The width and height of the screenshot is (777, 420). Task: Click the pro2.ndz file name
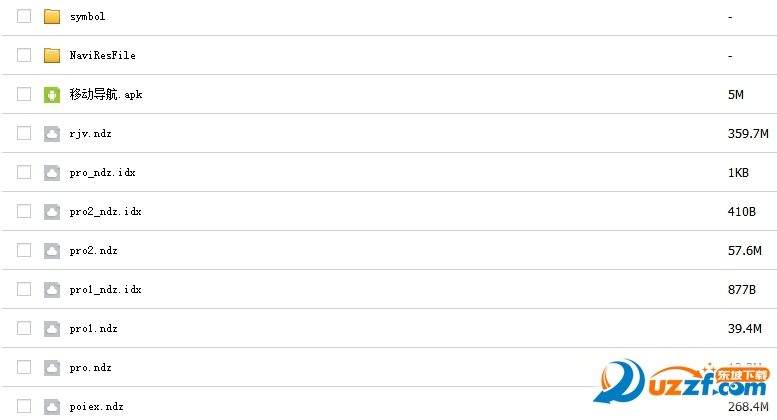point(93,251)
